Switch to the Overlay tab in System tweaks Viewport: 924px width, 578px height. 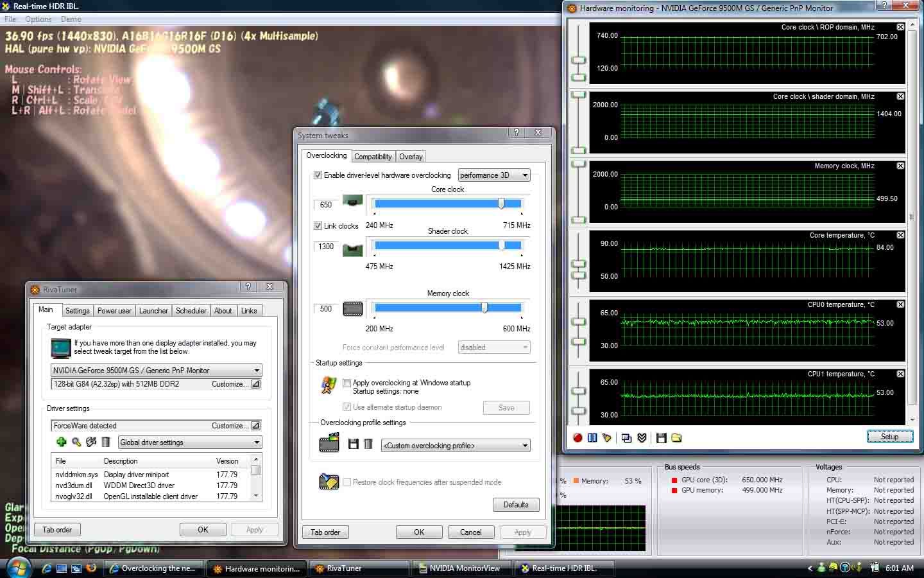[x=411, y=157]
